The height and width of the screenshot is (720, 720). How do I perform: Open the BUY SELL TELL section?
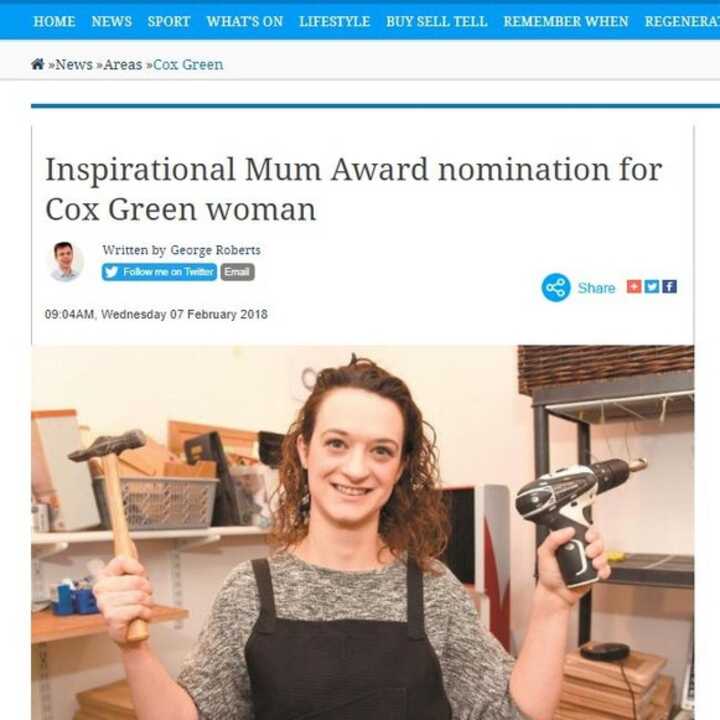coord(437,22)
